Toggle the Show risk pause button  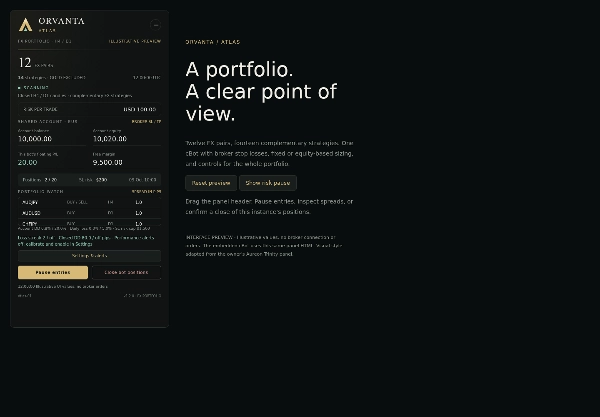[268, 183]
